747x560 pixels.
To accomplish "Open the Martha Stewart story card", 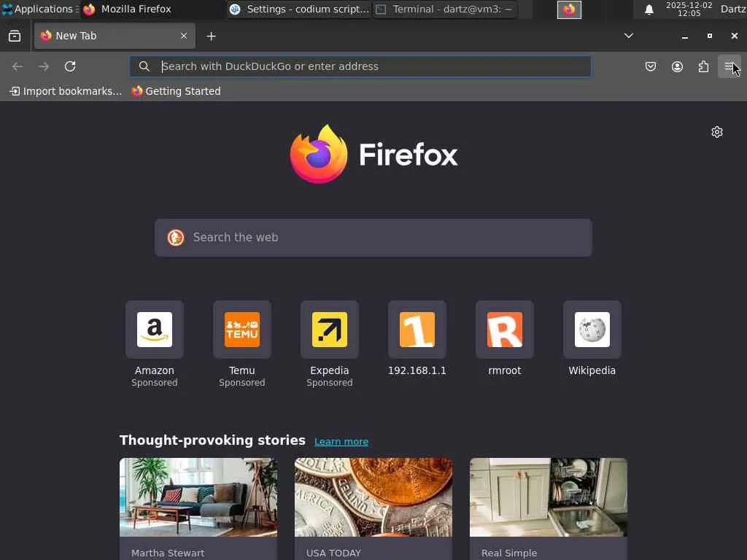I will [198, 508].
